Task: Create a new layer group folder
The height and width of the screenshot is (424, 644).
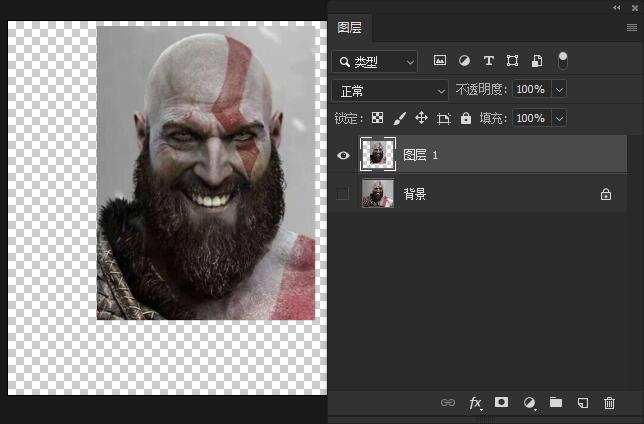Action: click(x=556, y=402)
